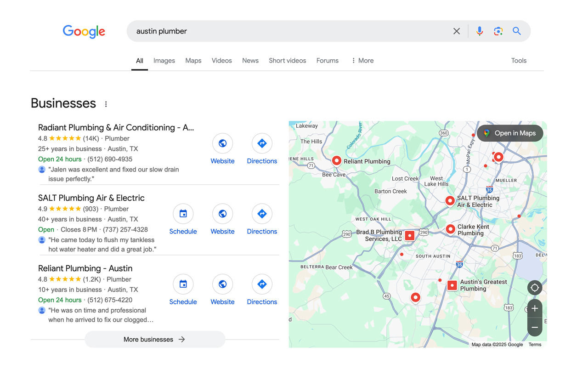Select the Brad B Plumbing Services map pin
Screen dimensions: 588x392
pos(410,236)
